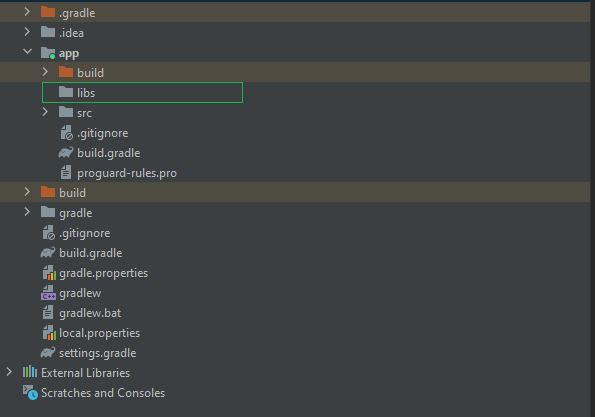Expand the build folder inside app
Viewport: 595px width, 417px height.
tap(45, 72)
